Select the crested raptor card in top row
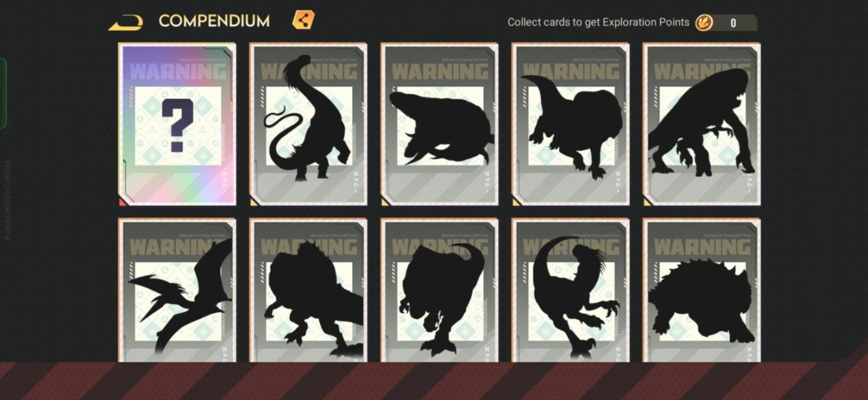The height and width of the screenshot is (400, 868). [571, 124]
